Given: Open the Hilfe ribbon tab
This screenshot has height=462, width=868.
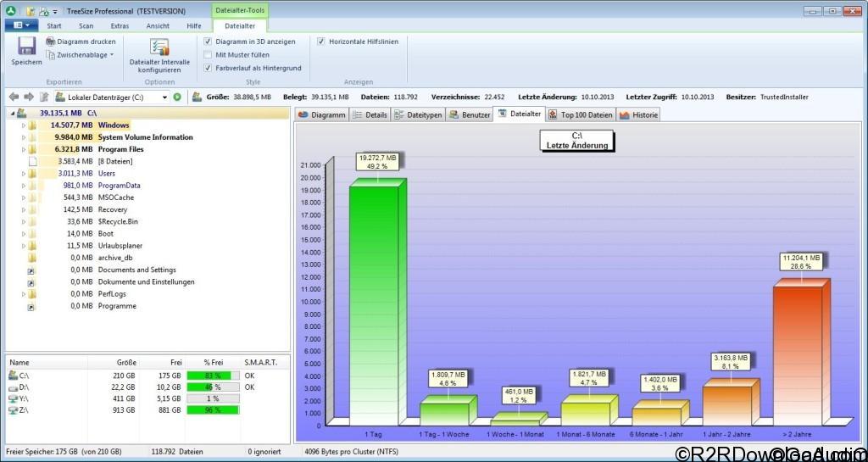Looking at the screenshot, I should tap(194, 26).
